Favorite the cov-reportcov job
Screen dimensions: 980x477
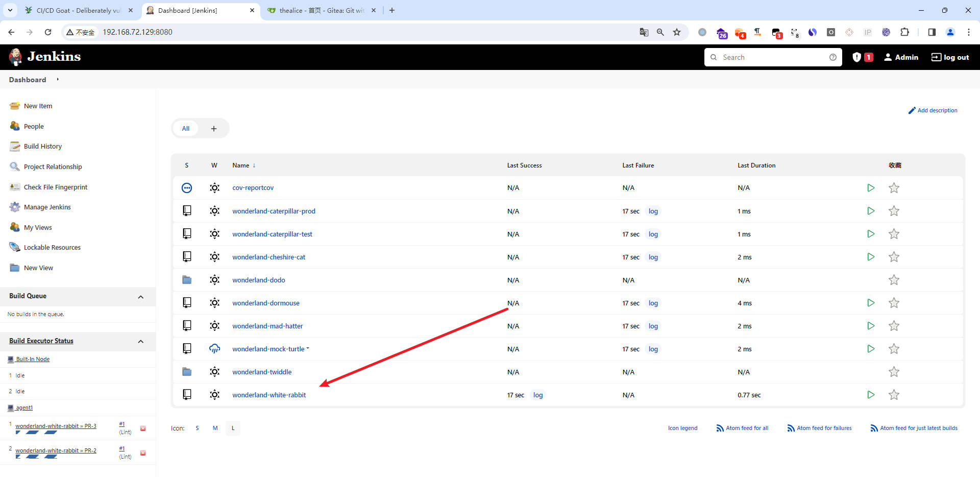coord(894,188)
